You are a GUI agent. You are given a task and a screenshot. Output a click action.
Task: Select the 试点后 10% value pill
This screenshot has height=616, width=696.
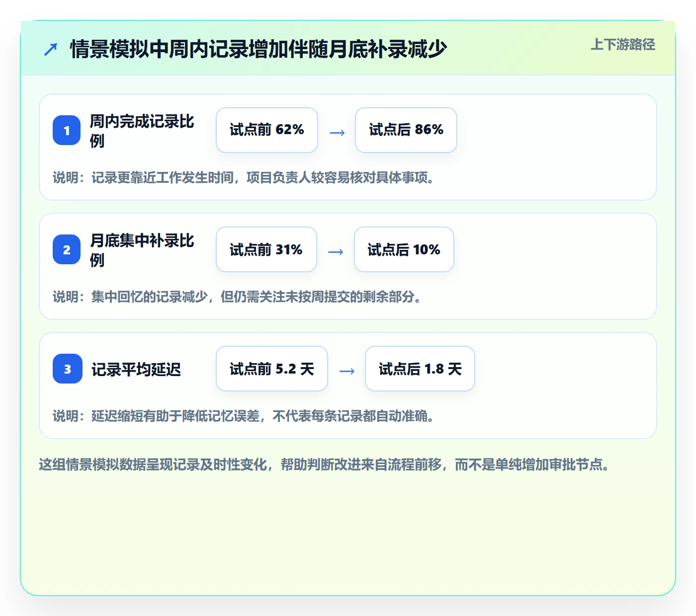click(x=404, y=249)
